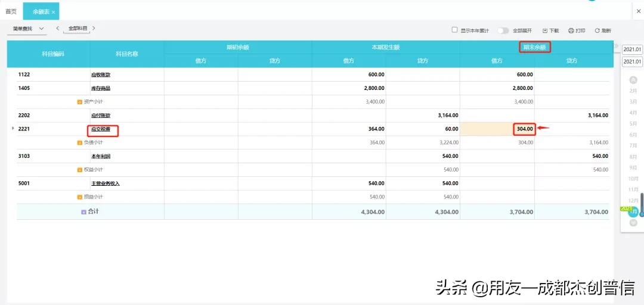This screenshot has height=305, width=644.
Task: Select 9月 on the month timeline
Action: 633,167
